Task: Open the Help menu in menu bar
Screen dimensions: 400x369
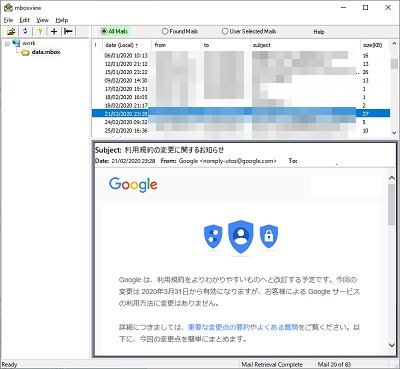Action: [62, 20]
